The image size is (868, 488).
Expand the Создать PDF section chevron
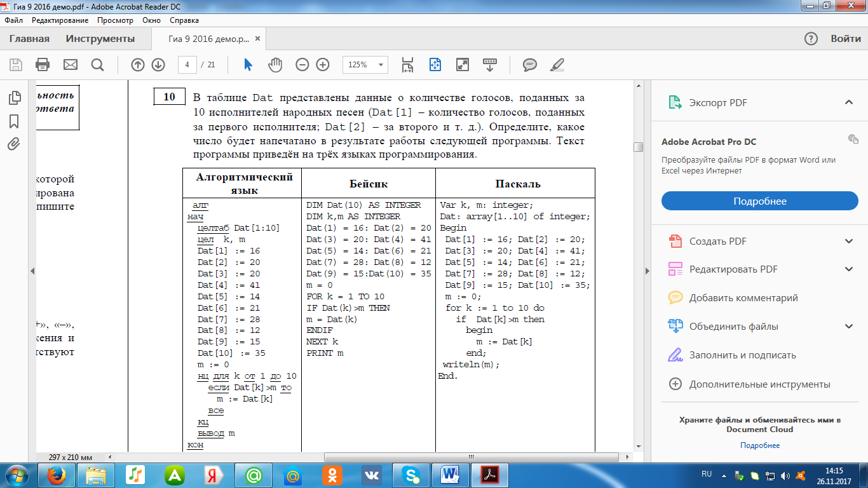click(848, 241)
